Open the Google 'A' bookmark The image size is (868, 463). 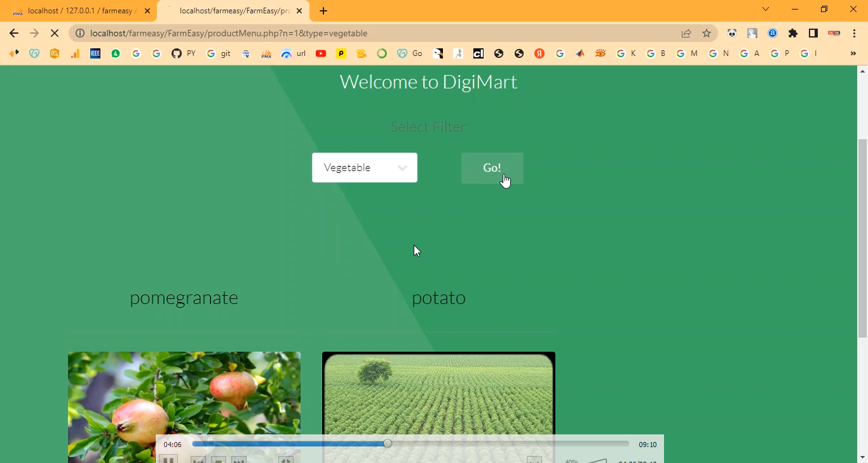[750, 53]
